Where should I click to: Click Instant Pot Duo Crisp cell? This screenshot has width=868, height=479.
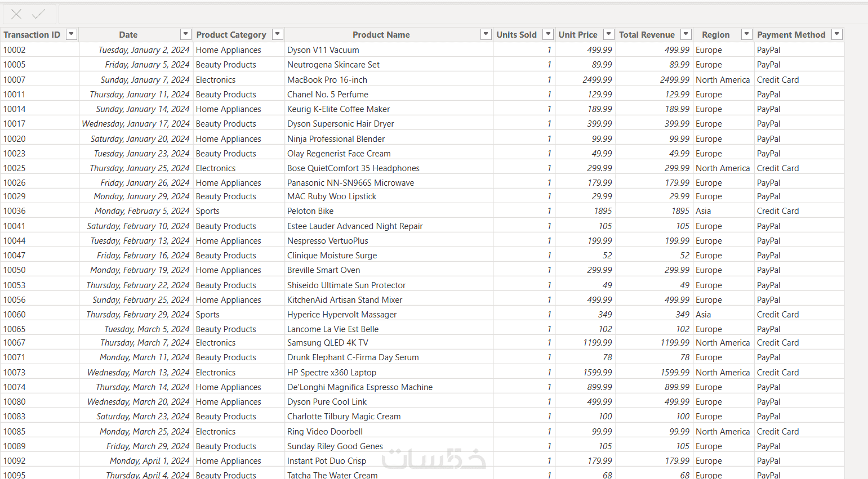tap(389, 461)
